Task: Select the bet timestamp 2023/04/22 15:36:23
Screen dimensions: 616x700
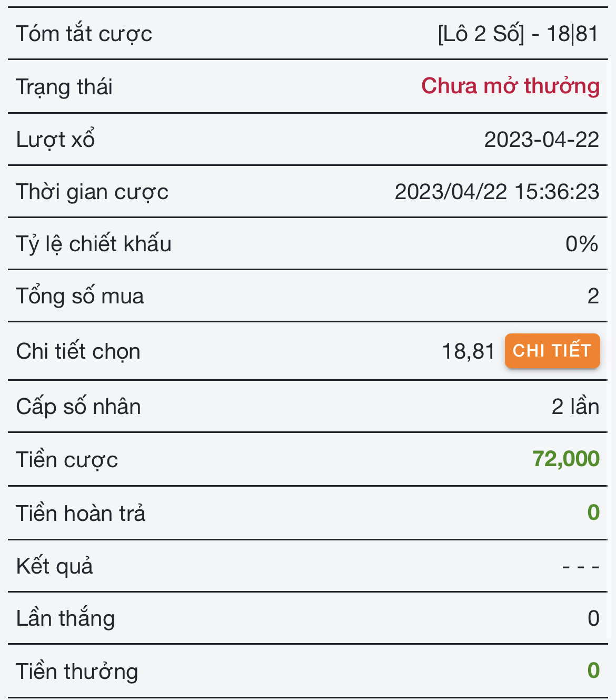Action: click(x=496, y=192)
